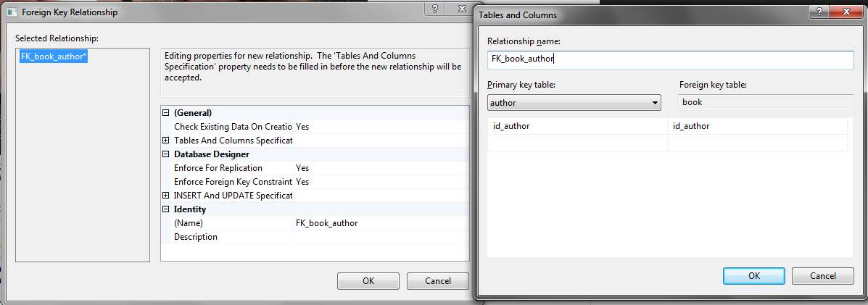This screenshot has height=305, width=868.
Task: Click Cancel in Foreign Key Relationship dialog
Action: point(438,280)
